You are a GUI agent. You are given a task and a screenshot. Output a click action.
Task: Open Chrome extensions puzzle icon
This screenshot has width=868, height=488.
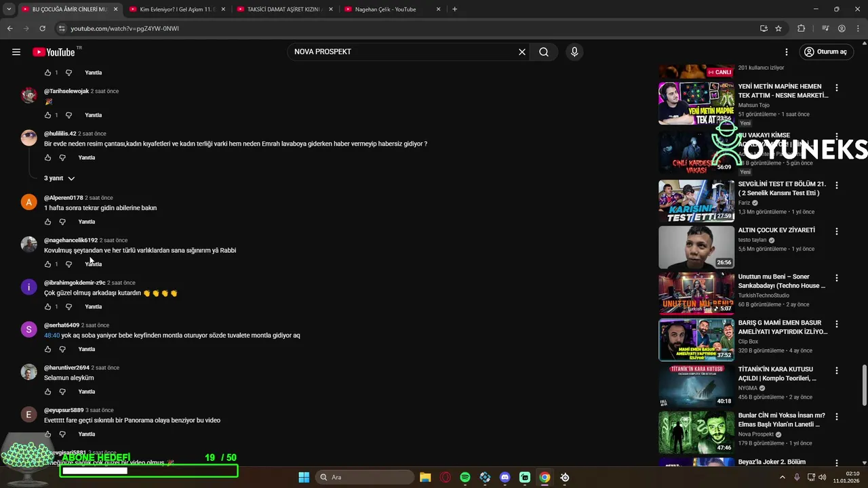coord(802,28)
